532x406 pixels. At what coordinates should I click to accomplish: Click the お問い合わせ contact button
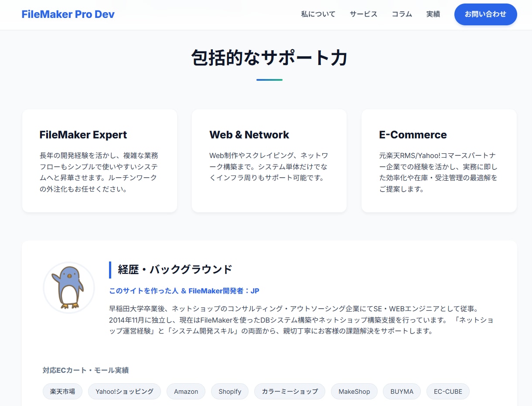(485, 14)
